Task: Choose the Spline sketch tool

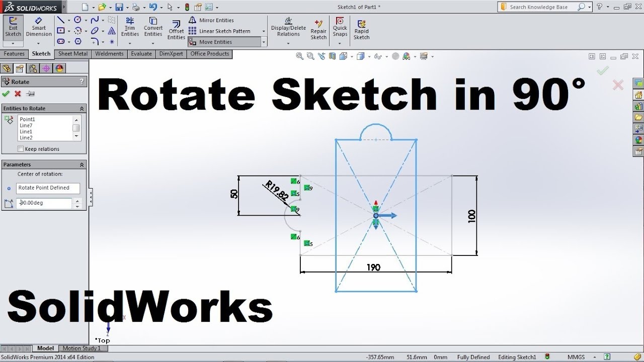Action: (95, 20)
